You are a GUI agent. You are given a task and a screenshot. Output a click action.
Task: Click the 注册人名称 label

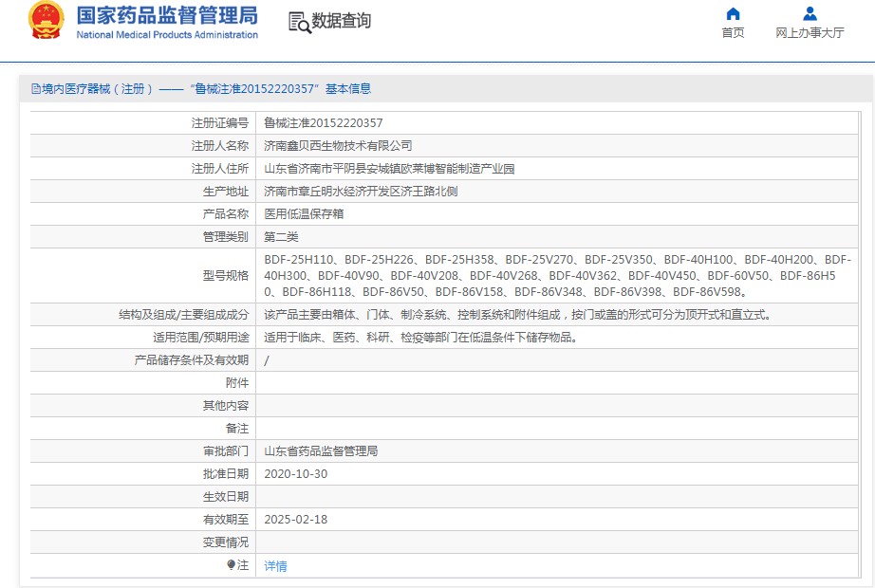[x=220, y=146]
